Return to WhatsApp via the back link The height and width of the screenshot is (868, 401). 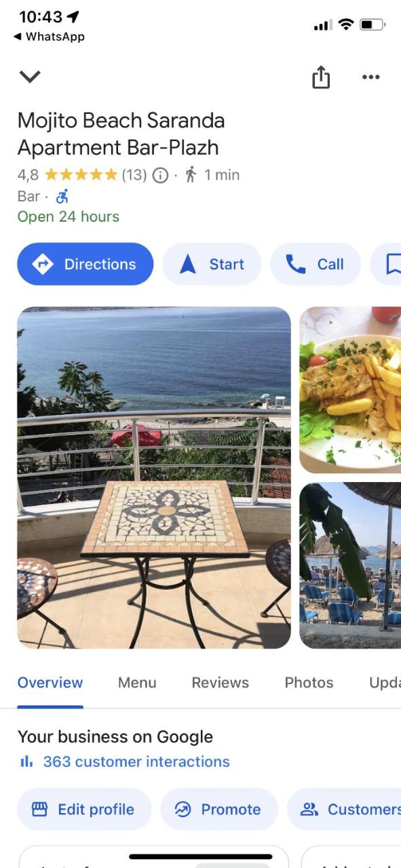pyautogui.click(x=49, y=37)
